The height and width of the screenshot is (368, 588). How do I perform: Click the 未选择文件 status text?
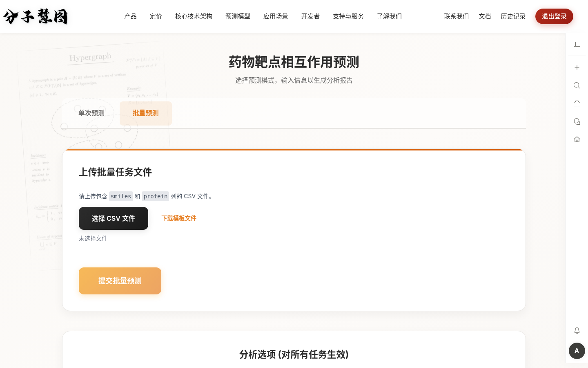[93, 238]
